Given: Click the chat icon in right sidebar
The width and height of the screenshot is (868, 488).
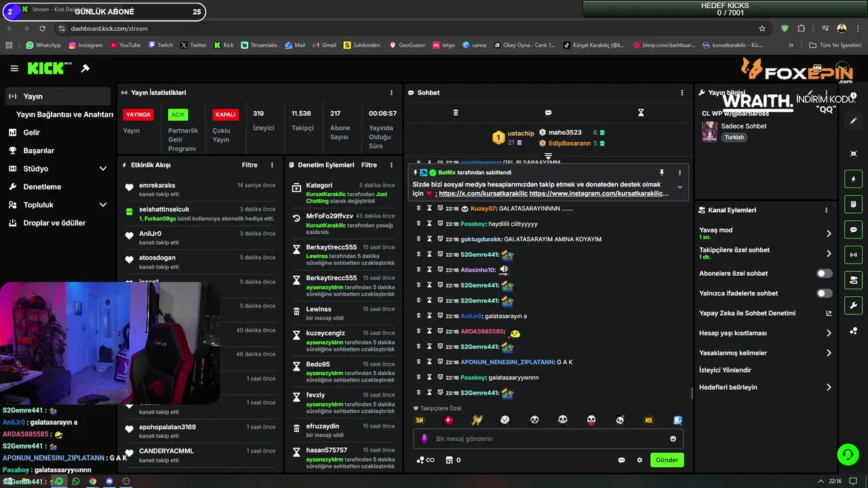Looking at the screenshot, I should point(853,230).
